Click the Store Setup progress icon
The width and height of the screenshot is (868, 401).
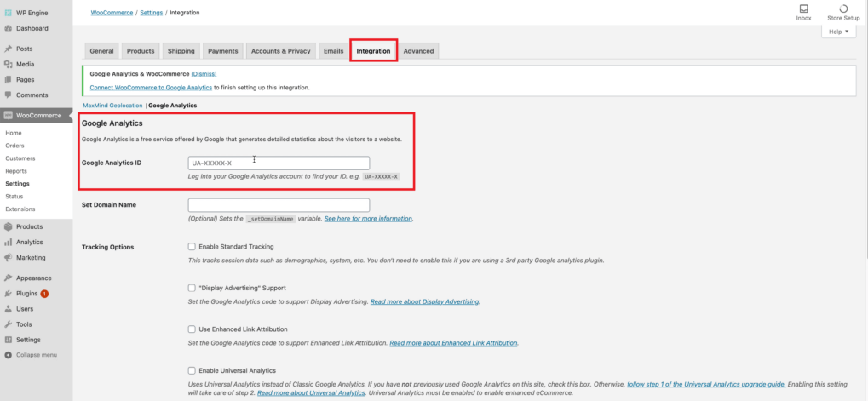tap(843, 9)
